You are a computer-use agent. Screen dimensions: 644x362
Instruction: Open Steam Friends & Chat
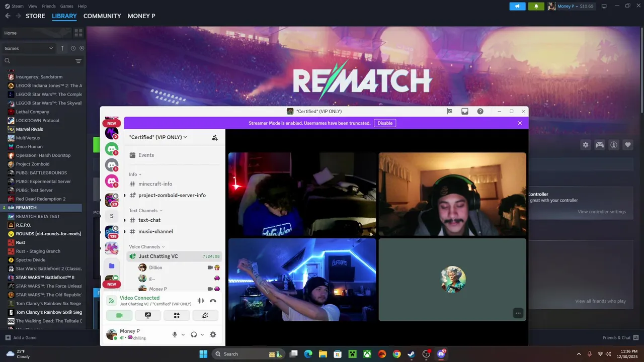point(621,337)
